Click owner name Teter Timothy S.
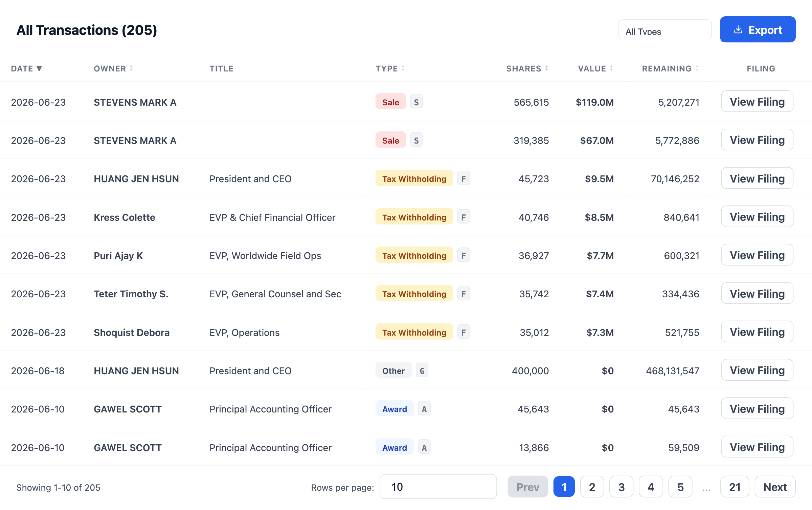Image resolution: width=812 pixels, height=510 pixels. pyautogui.click(x=131, y=294)
